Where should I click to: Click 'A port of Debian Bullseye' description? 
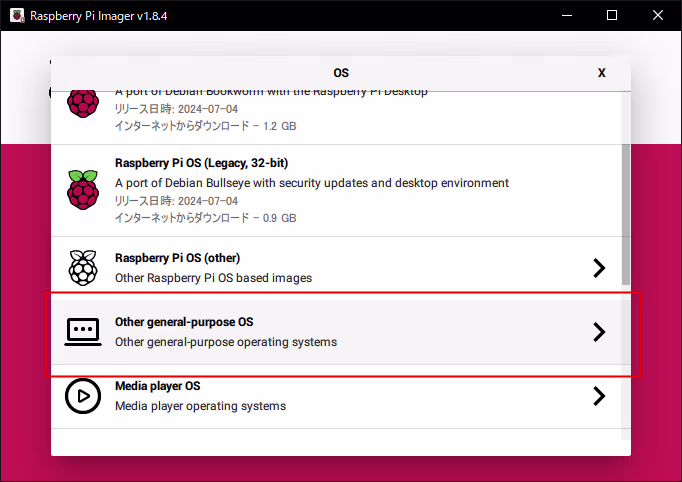pyautogui.click(x=312, y=183)
